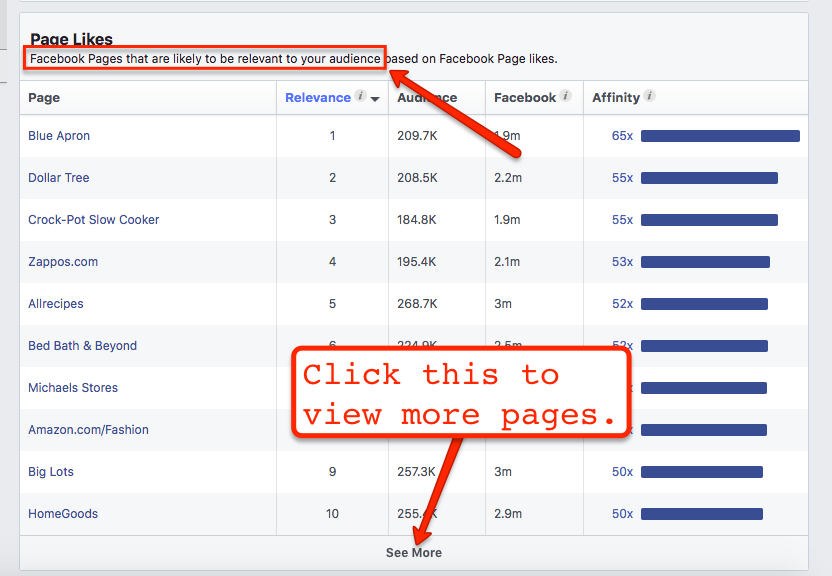Click HomeGoods' 2.9m Facebook value
Image resolution: width=832 pixels, height=576 pixels.
(508, 514)
